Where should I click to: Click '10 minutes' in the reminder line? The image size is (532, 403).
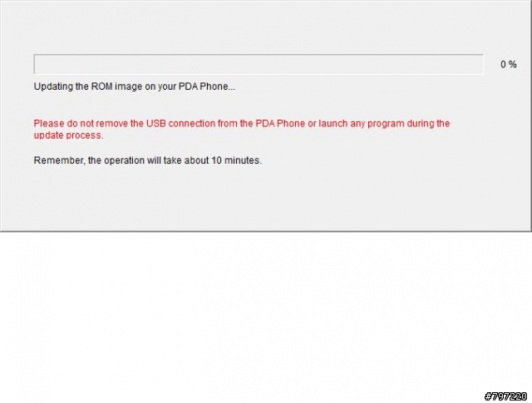[236, 160]
